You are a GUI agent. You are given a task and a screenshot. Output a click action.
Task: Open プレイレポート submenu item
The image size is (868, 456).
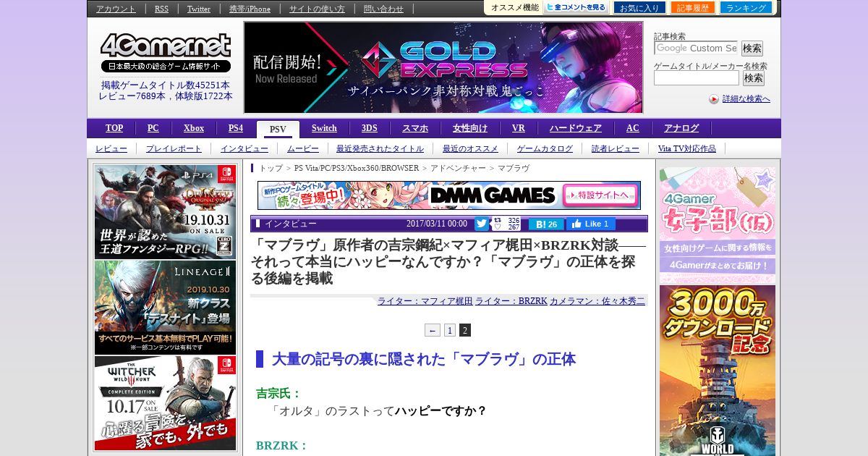[x=174, y=148]
